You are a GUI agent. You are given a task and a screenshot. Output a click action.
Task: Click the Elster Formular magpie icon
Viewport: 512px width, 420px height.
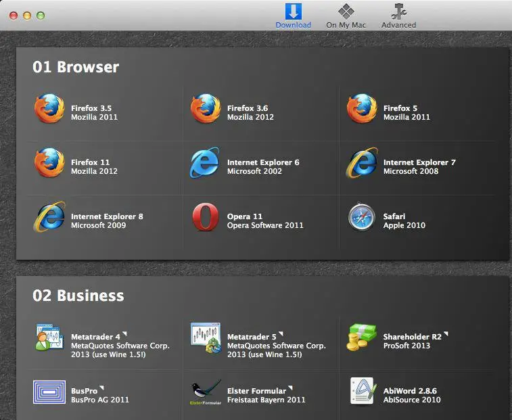point(206,392)
